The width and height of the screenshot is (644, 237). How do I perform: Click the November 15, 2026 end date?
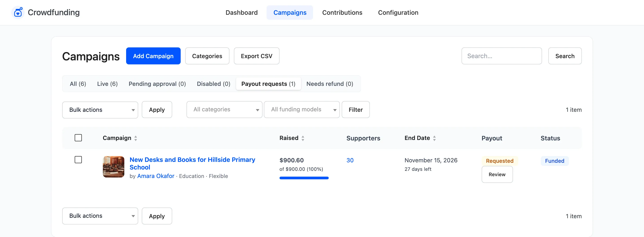pyautogui.click(x=431, y=160)
